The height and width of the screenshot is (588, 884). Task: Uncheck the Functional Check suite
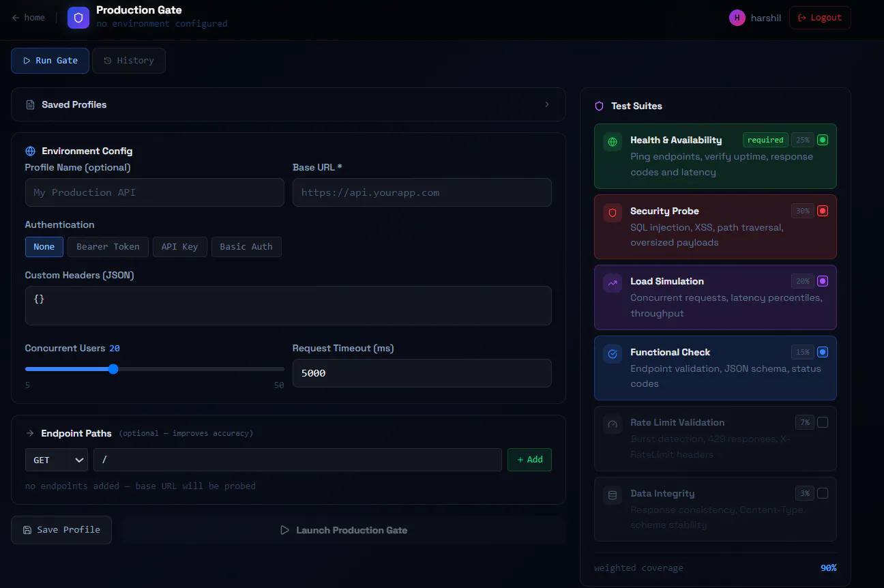point(823,352)
